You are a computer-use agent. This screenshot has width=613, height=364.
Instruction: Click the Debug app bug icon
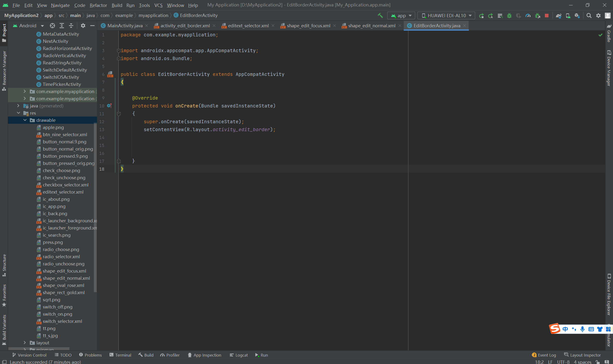(x=509, y=16)
